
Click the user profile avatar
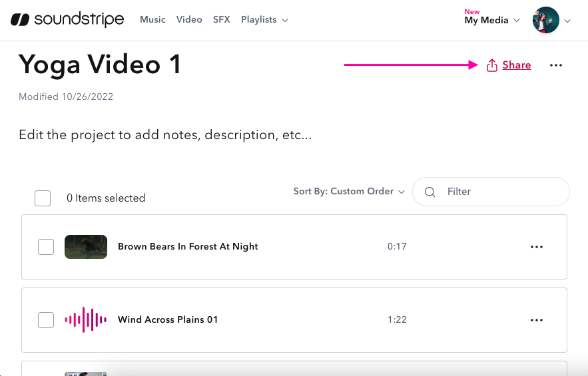click(x=545, y=20)
